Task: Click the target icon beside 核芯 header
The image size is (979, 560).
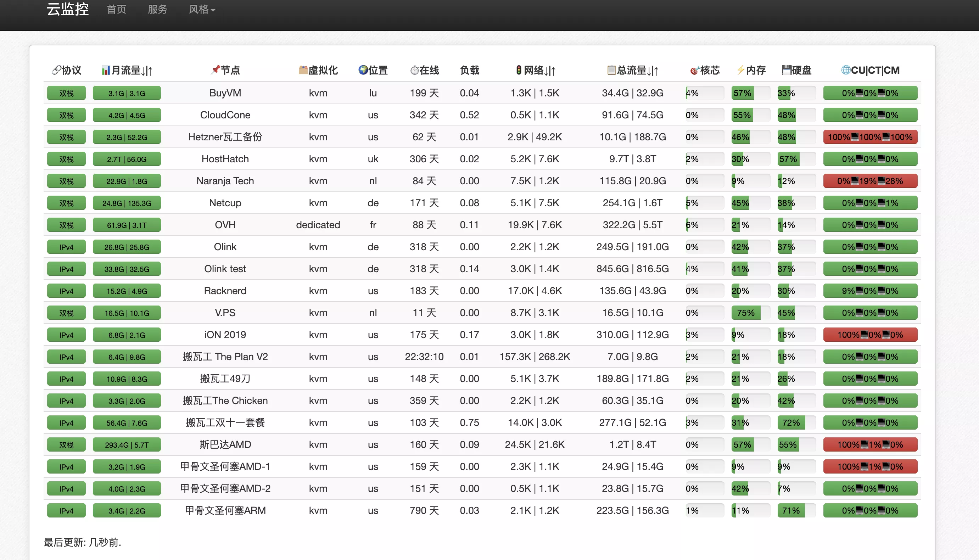Action: [694, 71]
